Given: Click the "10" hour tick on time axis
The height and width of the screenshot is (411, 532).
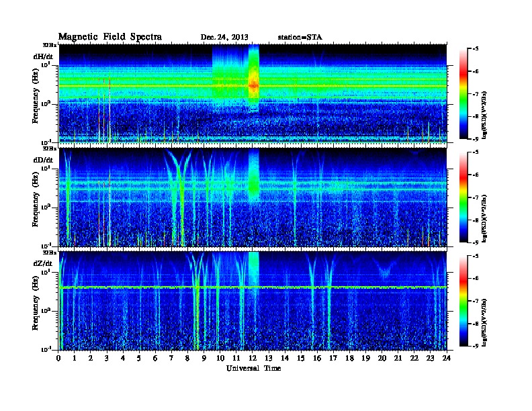Looking at the screenshot, I should tap(220, 358).
